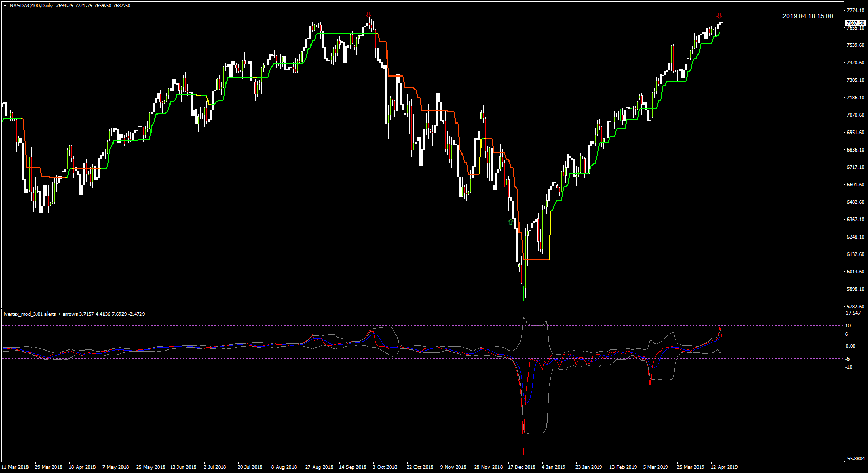The height and width of the screenshot is (473, 868).
Task: Click the 5782.60 price scale value
Action: pos(855,307)
